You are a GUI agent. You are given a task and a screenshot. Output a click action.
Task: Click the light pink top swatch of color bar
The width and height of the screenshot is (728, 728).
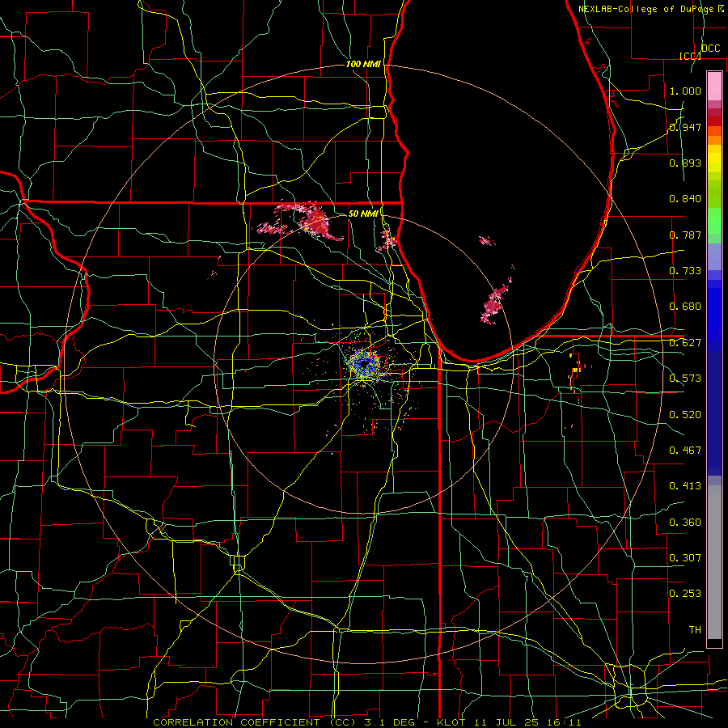click(714, 86)
